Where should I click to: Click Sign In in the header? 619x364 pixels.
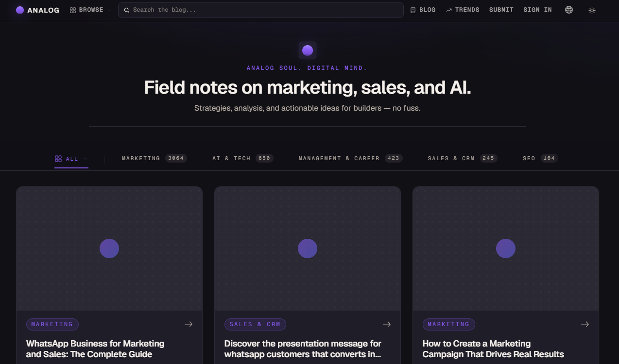coord(537,10)
